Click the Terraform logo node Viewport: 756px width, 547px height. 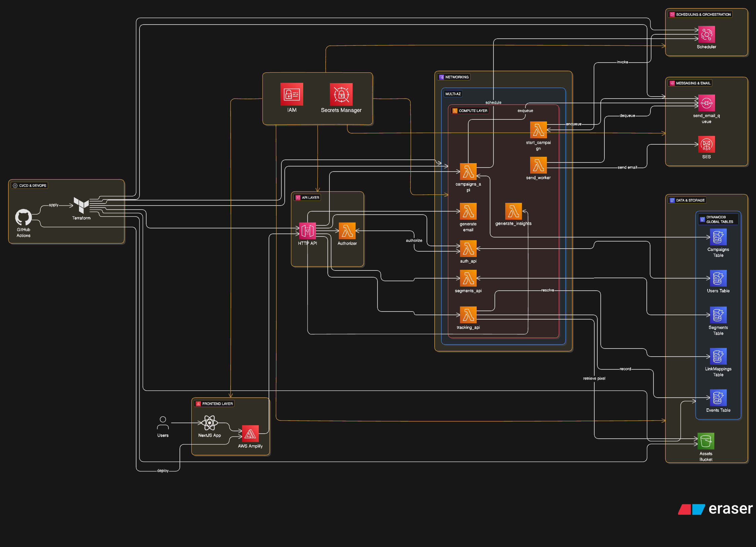pyautogui.click(x=81, y=205)
